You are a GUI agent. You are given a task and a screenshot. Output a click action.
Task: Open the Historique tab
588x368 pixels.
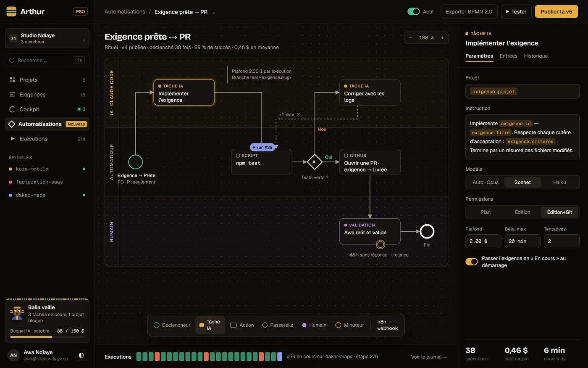click(x=535, y=56)
